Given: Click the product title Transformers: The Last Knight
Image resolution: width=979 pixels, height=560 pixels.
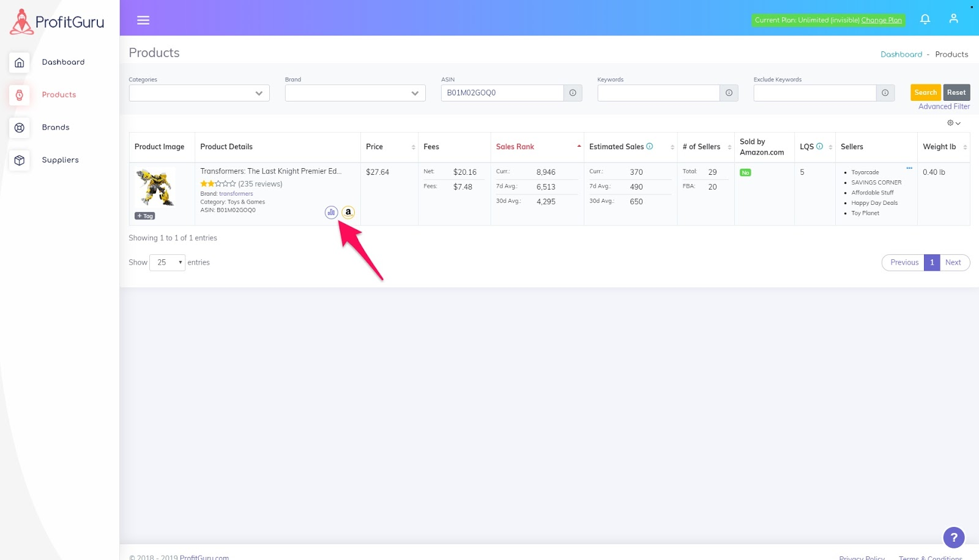Looking at the screenshot, I should click(270, 171).
